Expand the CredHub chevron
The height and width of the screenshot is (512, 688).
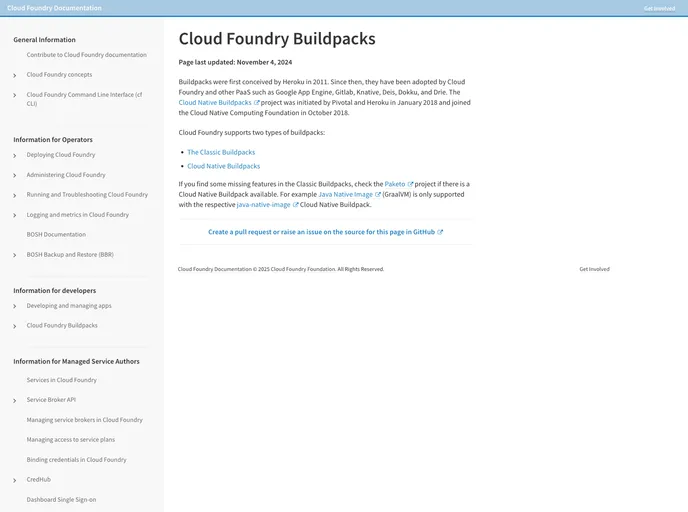coord(14,480)
